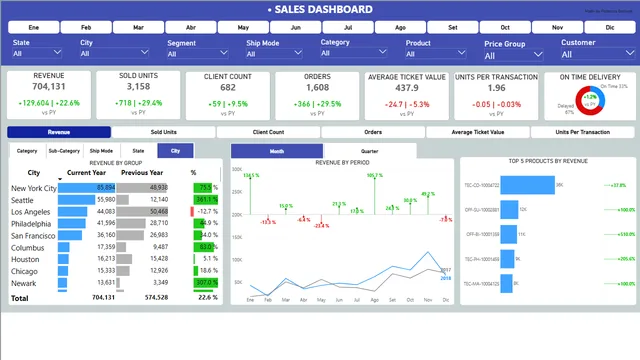This screenshot has height=360, width=640.
Task: Switch to the Sold Units metric tab
Action: [164, 132]
